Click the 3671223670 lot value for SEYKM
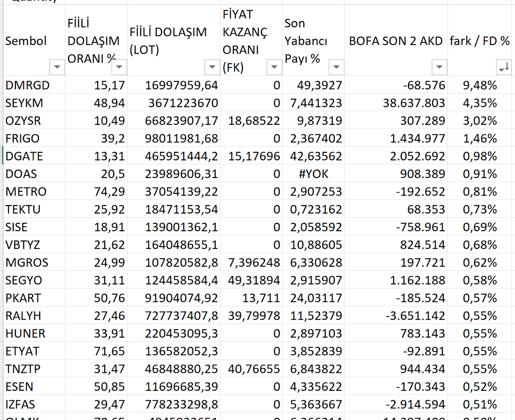This screenshot has width=515, height=420. 174,103
